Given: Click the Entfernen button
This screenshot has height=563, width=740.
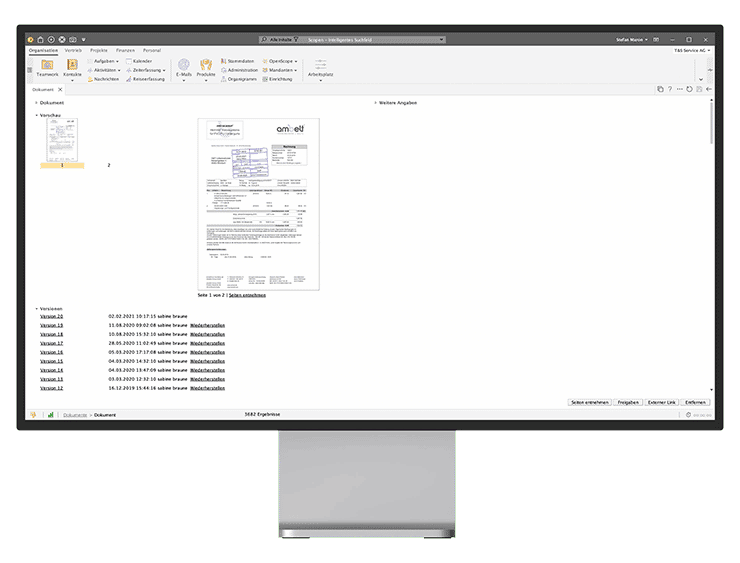Looking at the screenshot, I should (x=696, y=403).
